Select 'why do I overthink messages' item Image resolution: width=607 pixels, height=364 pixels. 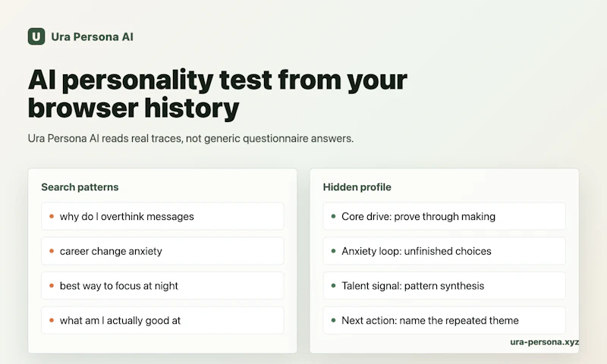[162, 216]
